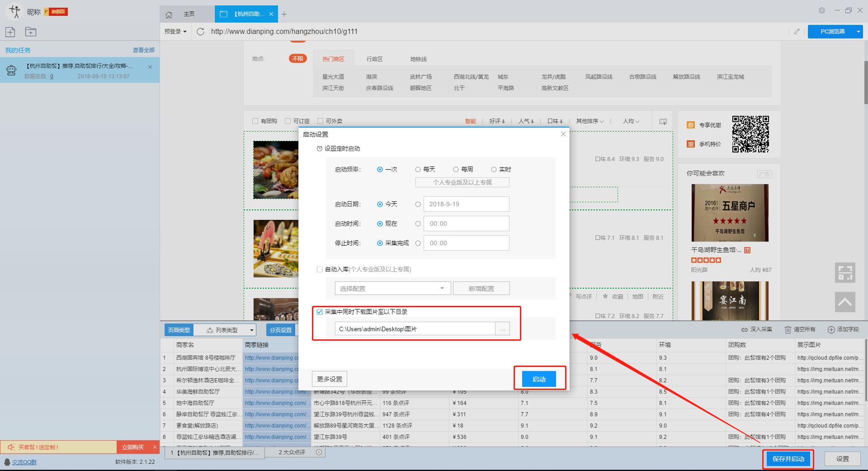Check the 有团购 filter

point(255,121)
